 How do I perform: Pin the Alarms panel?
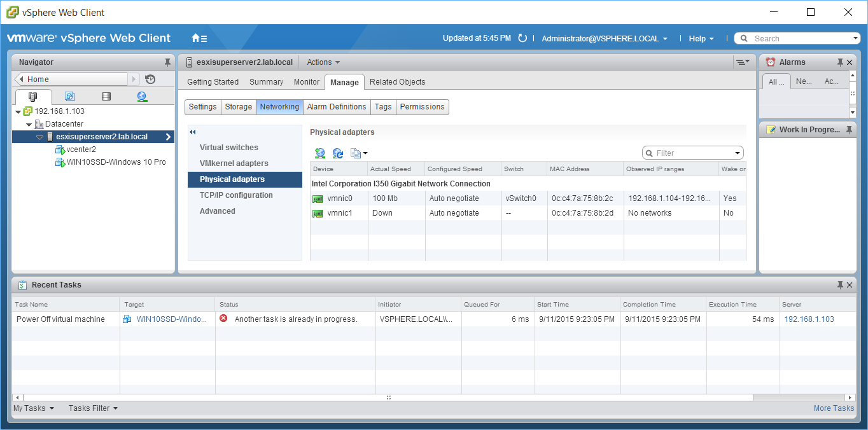(x=840, y=62)
